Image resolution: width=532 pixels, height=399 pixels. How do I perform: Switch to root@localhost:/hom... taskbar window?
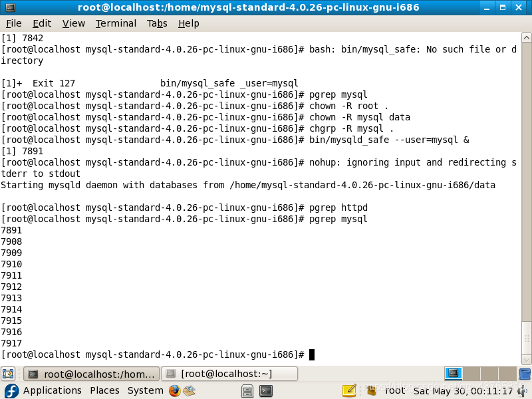pyautogui.click(x=91, y=374)
